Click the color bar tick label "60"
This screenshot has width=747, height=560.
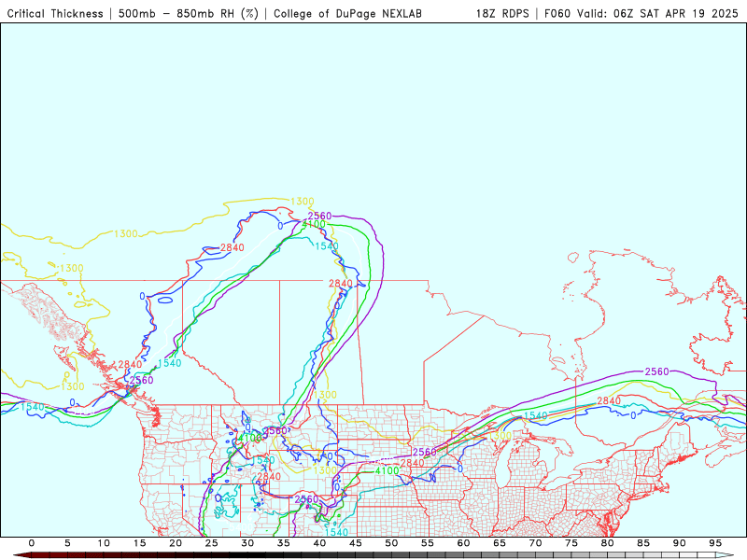click(x=463, y=543)
